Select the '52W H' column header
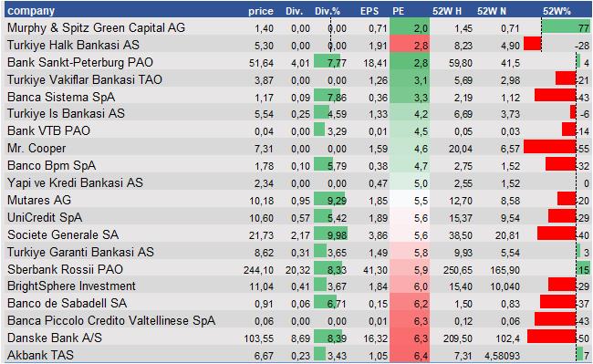 447,11
